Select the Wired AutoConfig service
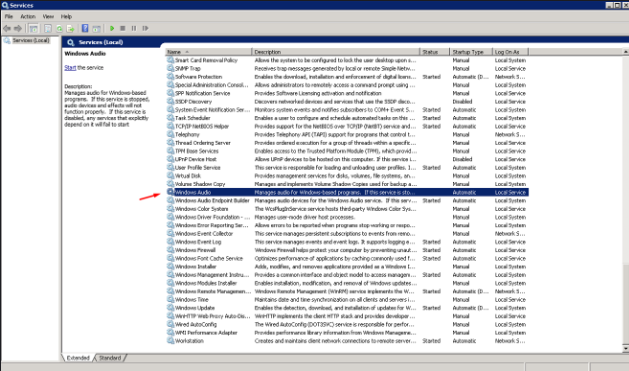This screenshot has height=371, width=629. (347, 324)
